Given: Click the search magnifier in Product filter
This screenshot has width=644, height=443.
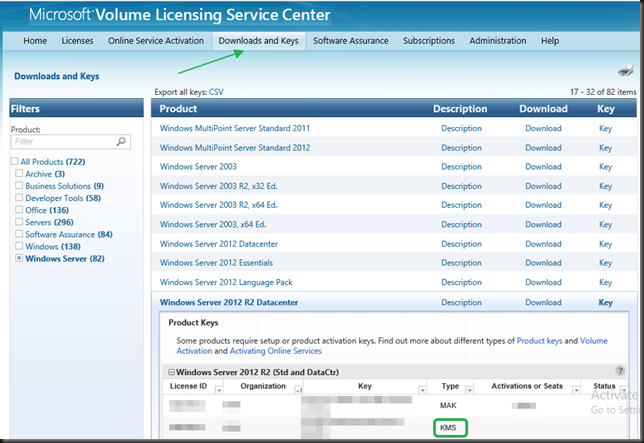Looking at the screenshot, I should (121, 142).
